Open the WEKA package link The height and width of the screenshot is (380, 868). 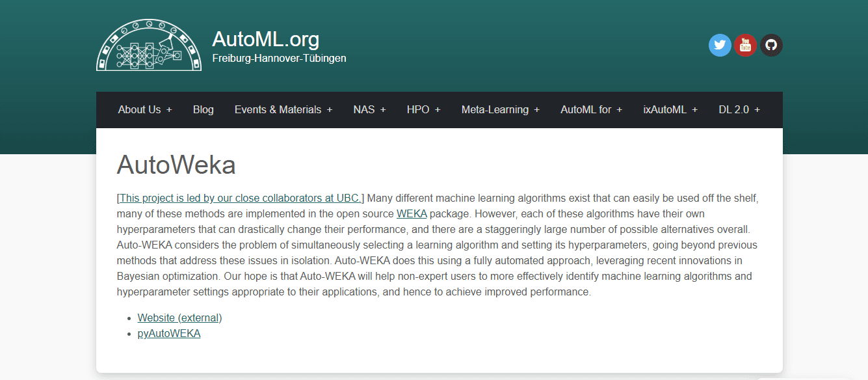pos(412,213)
